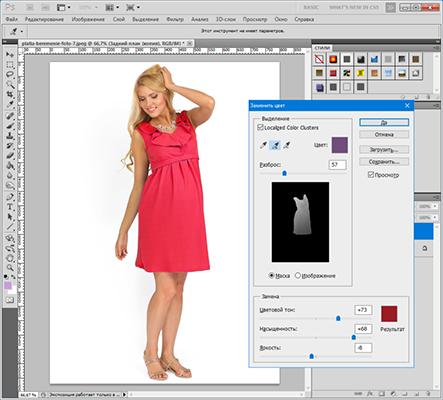Image resolution: width=443 pixels, height=400 pixels.
Task: Open the arrange documents dropdown in top bar
Action: tap(112, 7)
